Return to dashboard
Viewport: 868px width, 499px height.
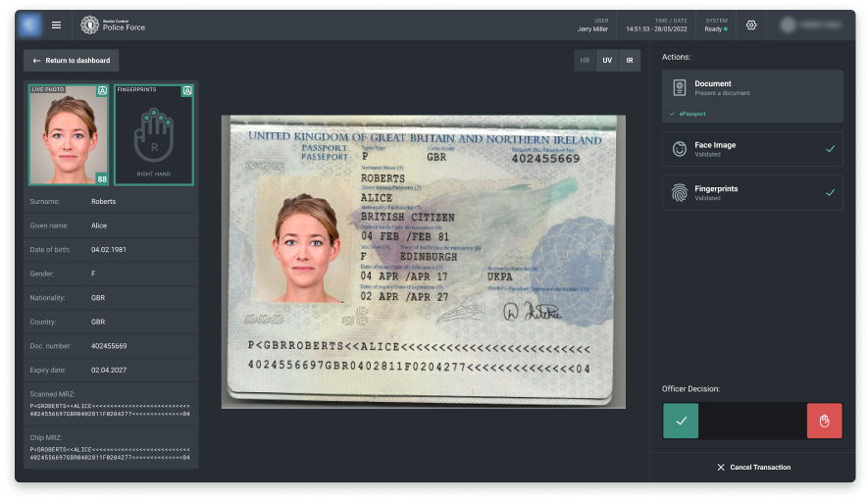pyautogui.click(x=72, y=61)
